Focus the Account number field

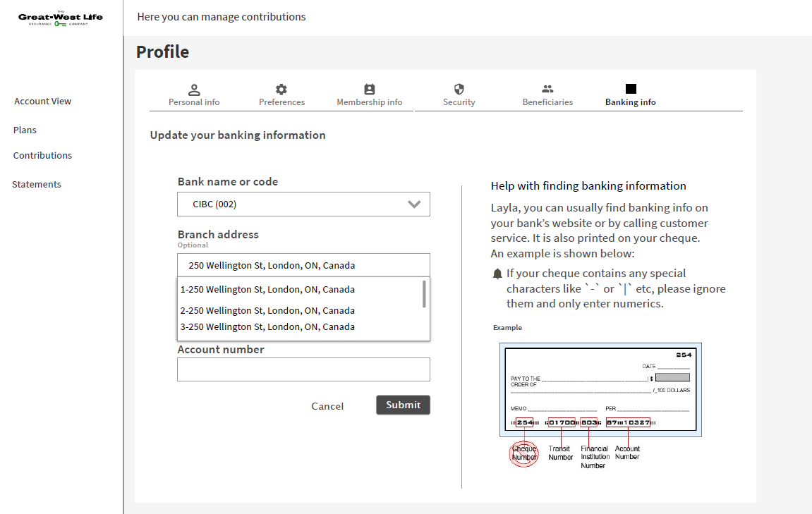coord(303,369)
